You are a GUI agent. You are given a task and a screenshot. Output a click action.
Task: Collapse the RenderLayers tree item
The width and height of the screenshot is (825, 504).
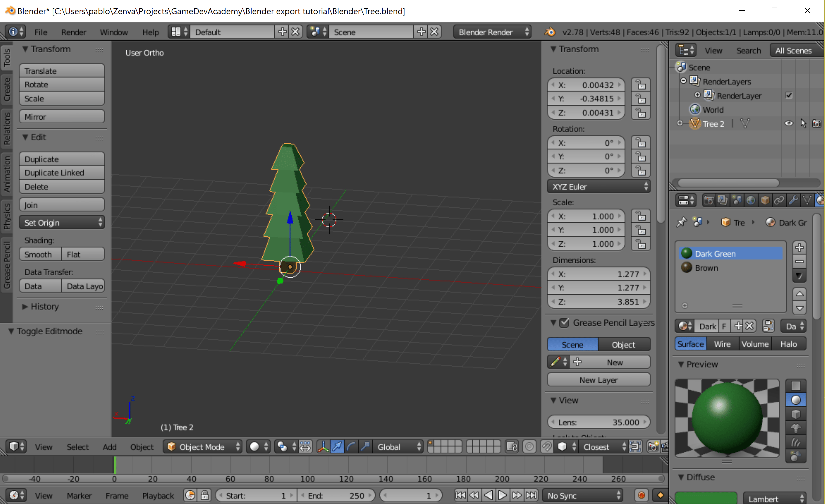coord(683,81)
